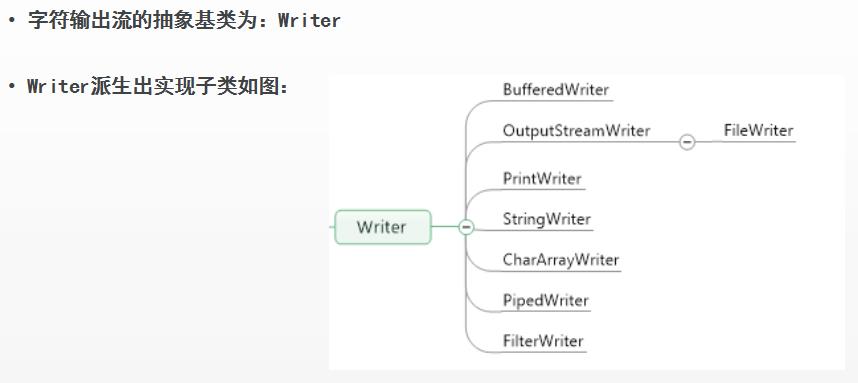Select the FileWriter child node
The width and height of the screenshot is (858, 383).
pos(758,130)
